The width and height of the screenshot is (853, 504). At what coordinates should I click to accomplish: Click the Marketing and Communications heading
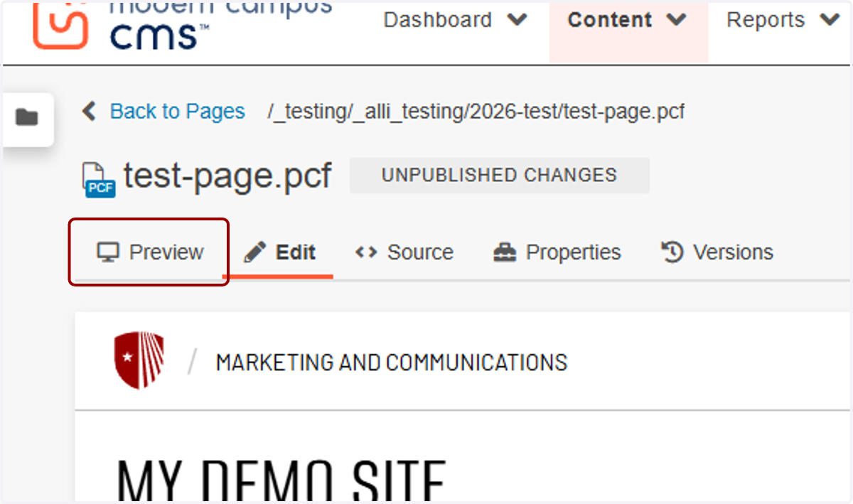pos(392,363)
